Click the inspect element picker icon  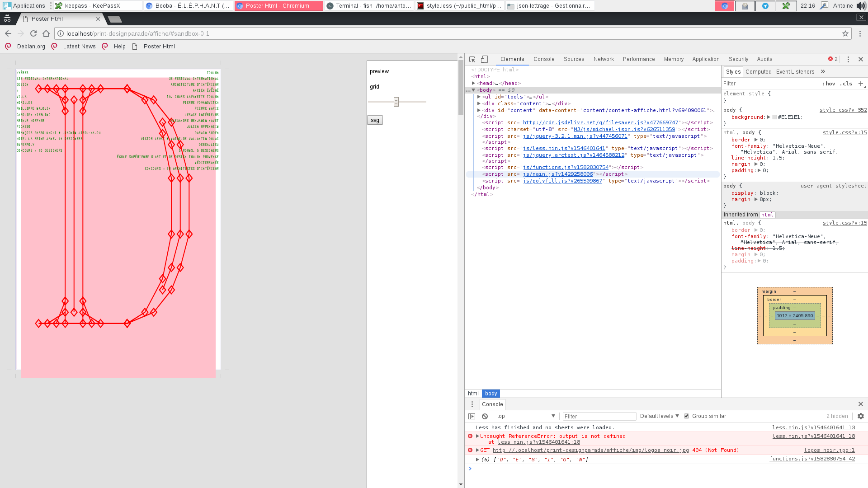pyautogui.click(x=472, y=59)
